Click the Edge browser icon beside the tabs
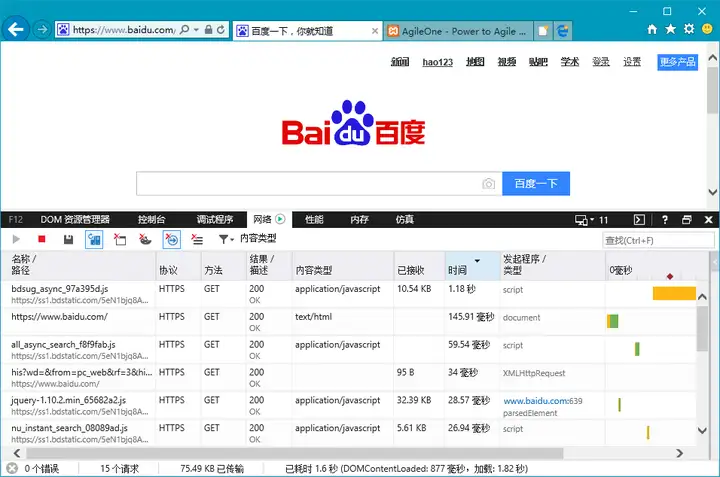 point(562,31)
